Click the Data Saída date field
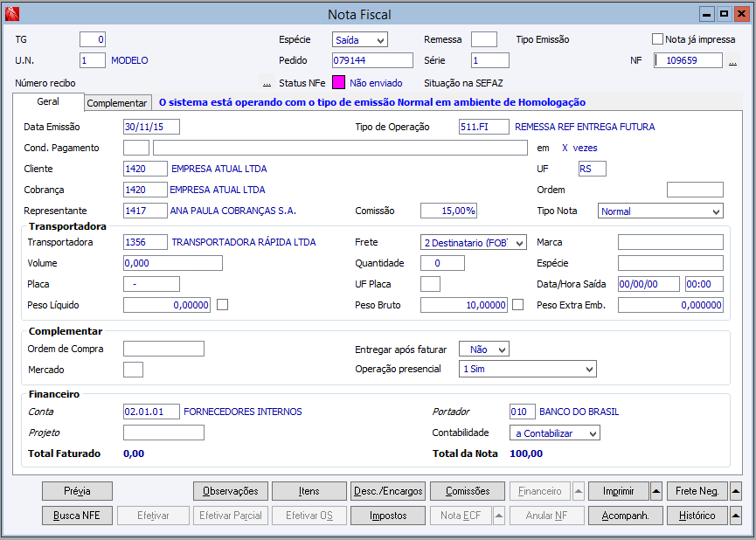 [649, 284]
